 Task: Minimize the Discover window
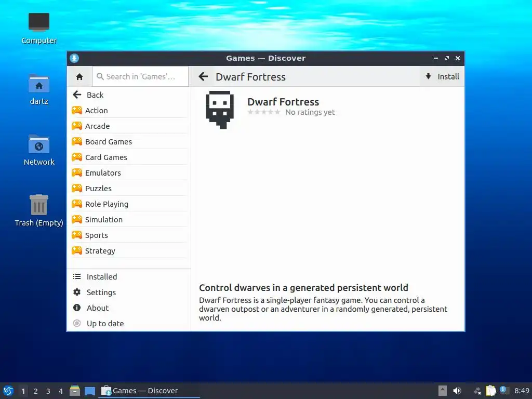(x=436, y=58)
